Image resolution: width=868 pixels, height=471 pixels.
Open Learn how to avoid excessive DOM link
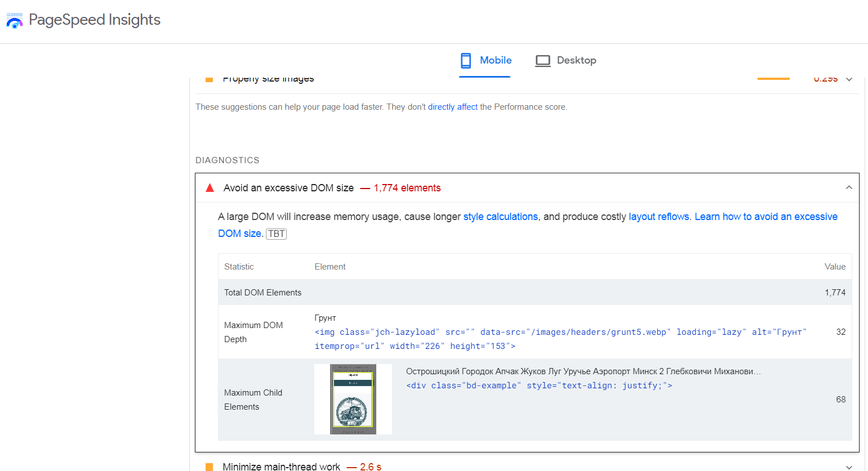(x=765, y=217)
